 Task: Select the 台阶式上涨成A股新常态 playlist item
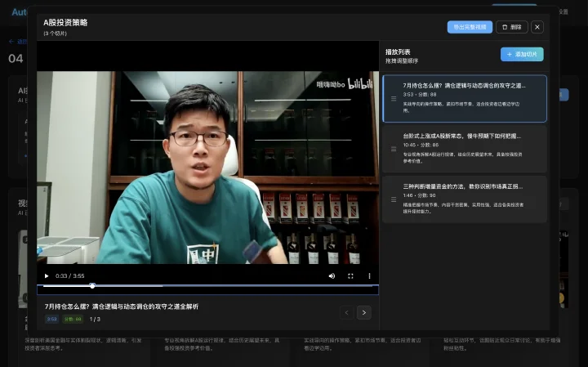(x=464, y=149)
